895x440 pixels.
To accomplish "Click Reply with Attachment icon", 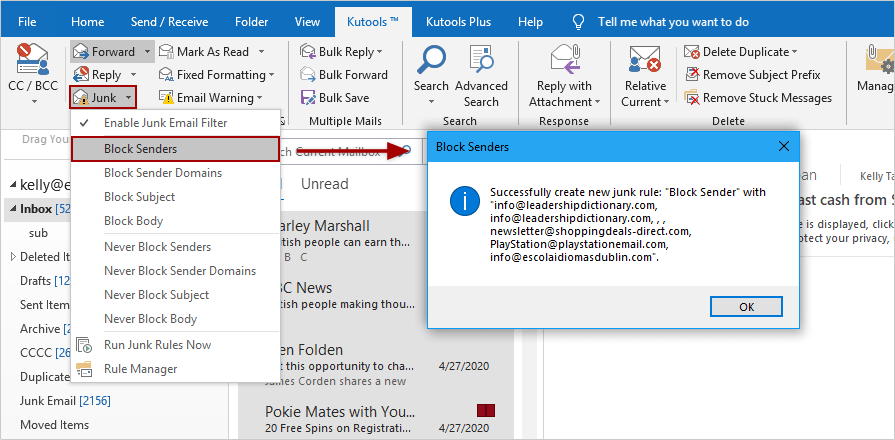I will pyautogui.click(x=565, y=60).
